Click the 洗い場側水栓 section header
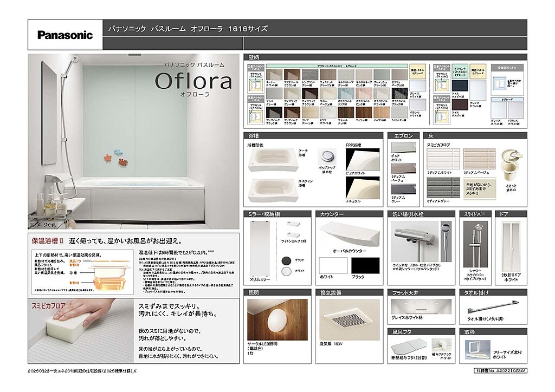The width and height of the screenshot is (555, 392). (421, 214)
